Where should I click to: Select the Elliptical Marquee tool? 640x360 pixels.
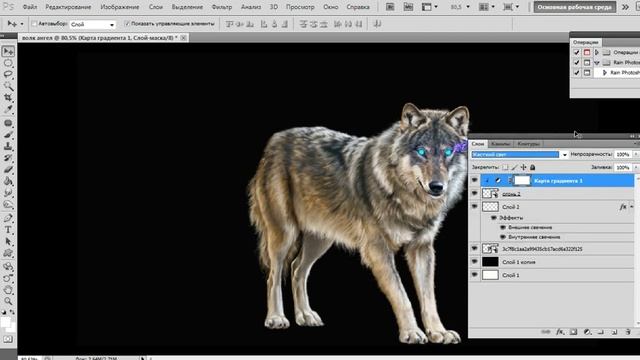8,63
